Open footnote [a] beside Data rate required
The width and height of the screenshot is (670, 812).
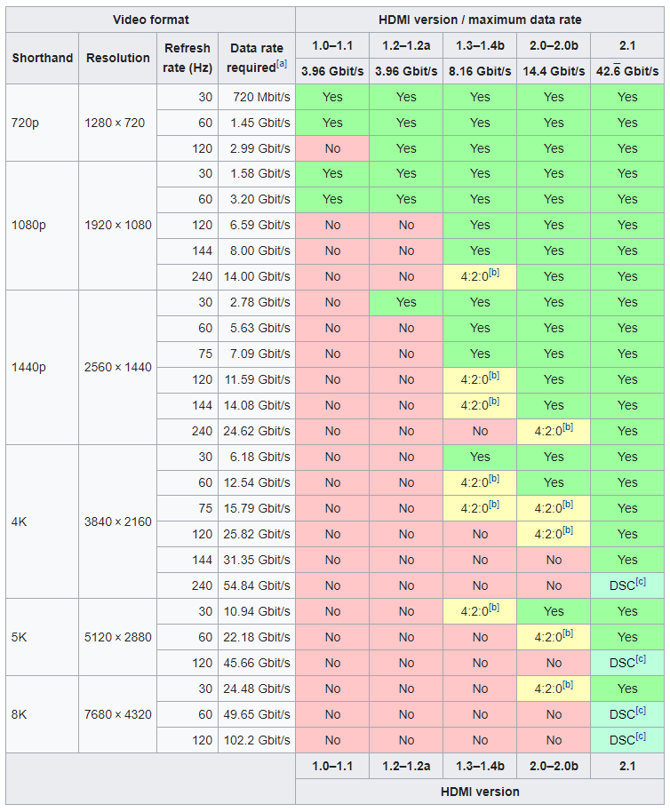[x=281, y=64]
